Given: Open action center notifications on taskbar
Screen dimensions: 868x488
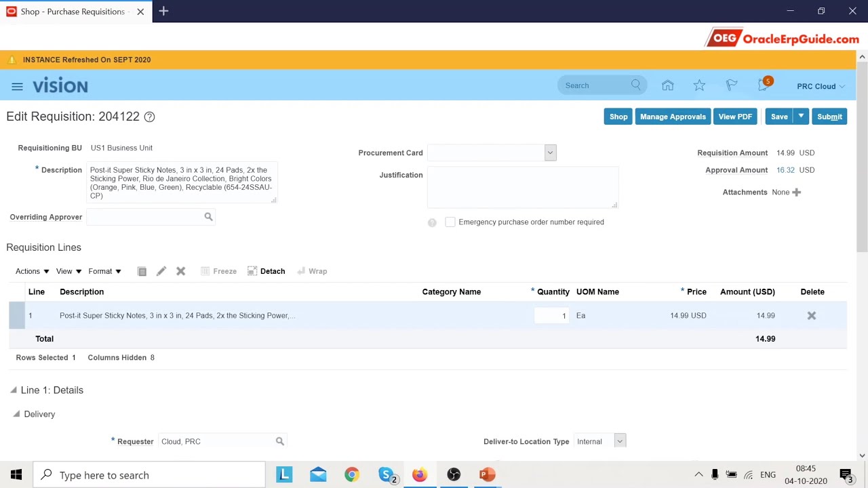Looking at the screenshot, I should point(846,474).
